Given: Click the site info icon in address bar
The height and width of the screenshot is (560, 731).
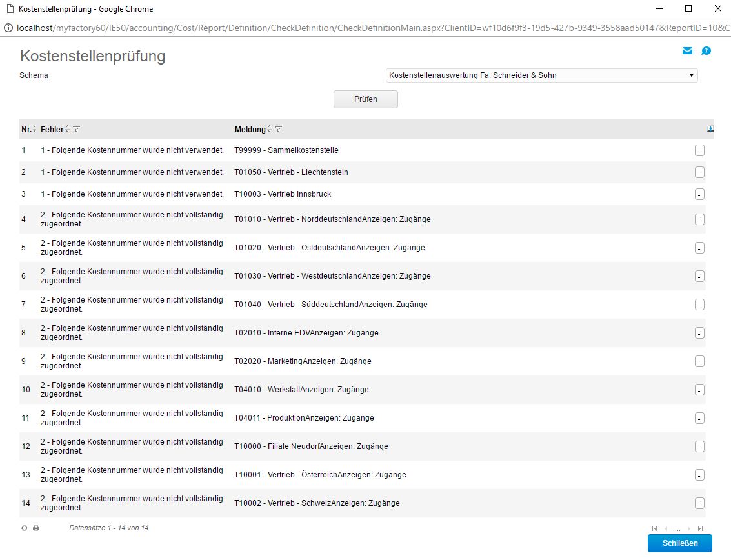Looking at the screenshot, I should [8, 28].
